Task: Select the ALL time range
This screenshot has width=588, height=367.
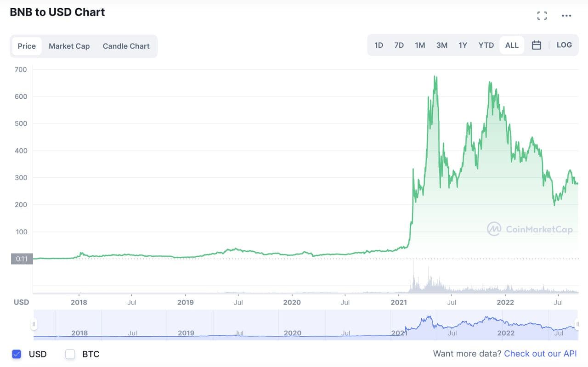Action: click(512, 45)
